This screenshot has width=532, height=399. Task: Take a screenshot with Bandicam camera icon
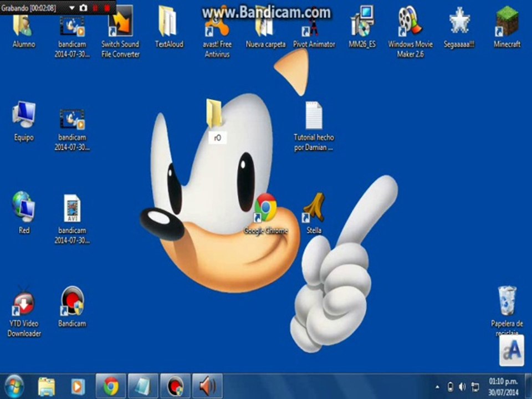83,8
